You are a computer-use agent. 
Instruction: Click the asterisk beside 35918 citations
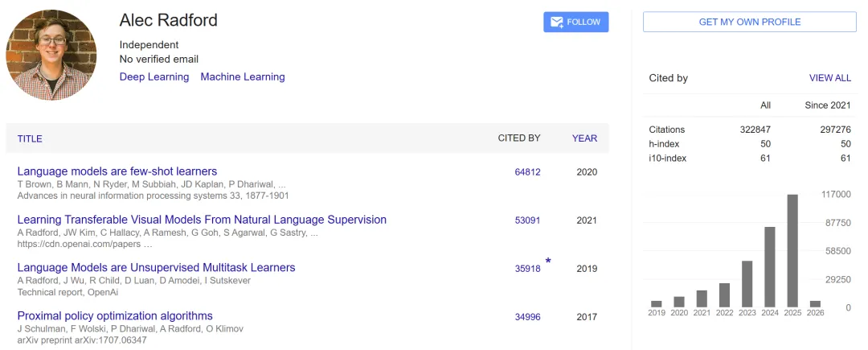click(x=548, y=261)
